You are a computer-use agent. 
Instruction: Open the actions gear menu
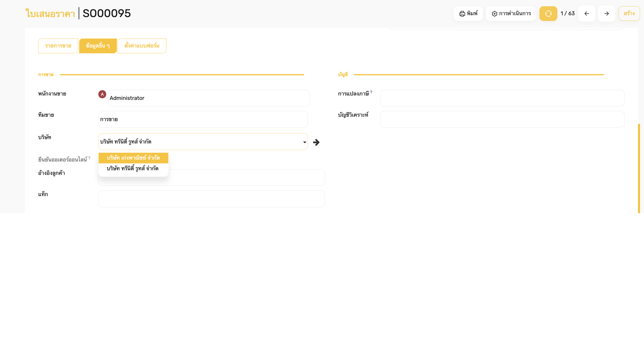pyautogui.click(x=511, y=13)
